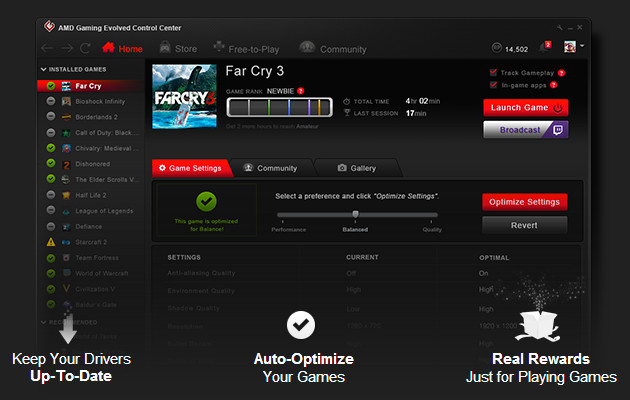Click gray status icon beside Half Life 2
This screenshot has height=400, width=630.
51,195
